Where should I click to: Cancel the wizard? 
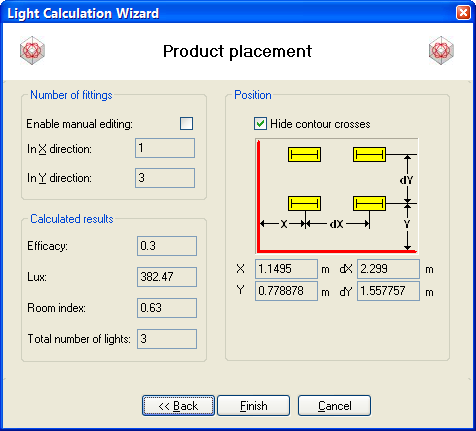[x=334, y=406]
